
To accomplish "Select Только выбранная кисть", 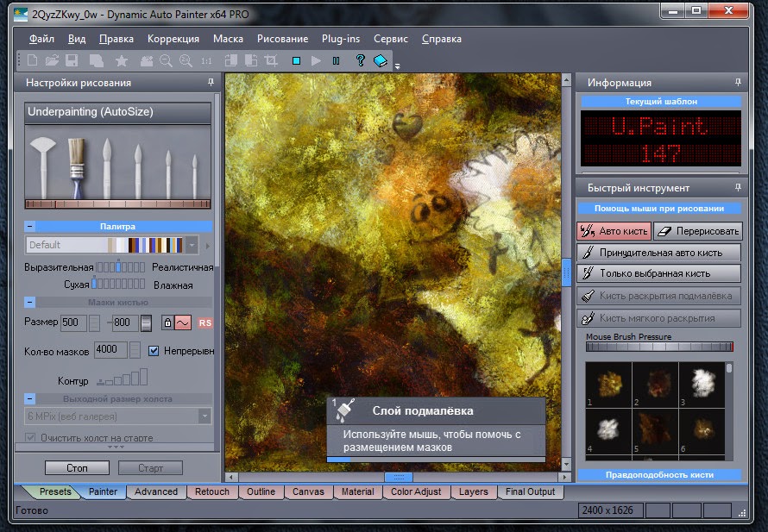I will (658, 273).
